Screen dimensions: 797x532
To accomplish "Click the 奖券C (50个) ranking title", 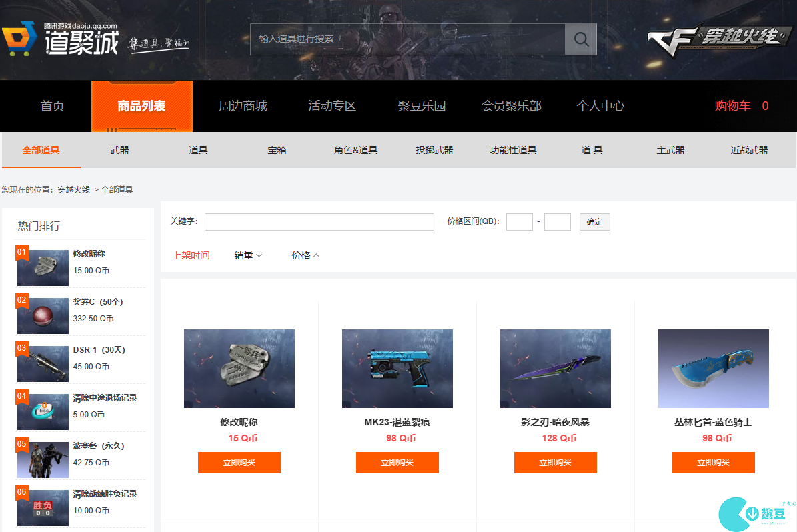I will [x=98, y=301].
